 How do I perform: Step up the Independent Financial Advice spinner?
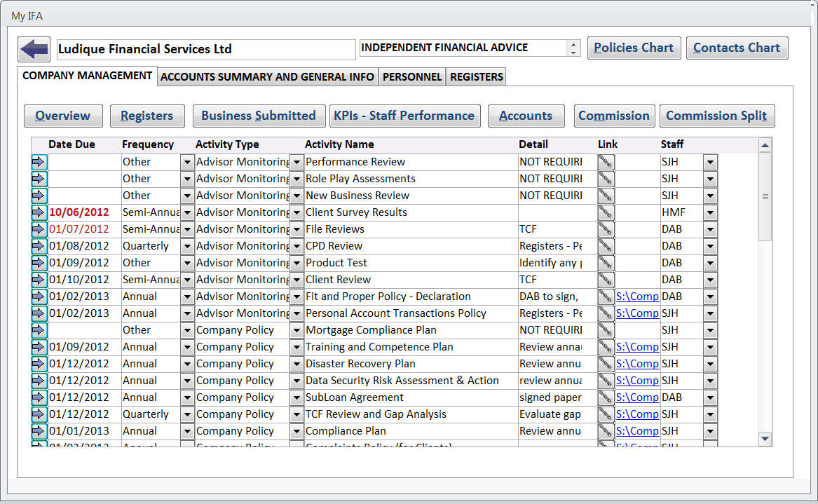pyautogui.click(x=574, y=44)
